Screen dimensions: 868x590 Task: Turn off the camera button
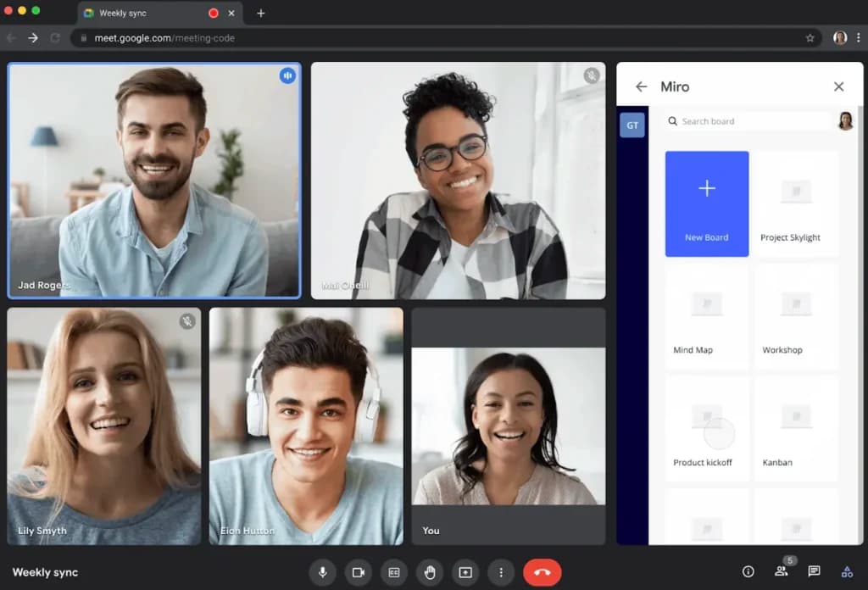coord(359,572)
